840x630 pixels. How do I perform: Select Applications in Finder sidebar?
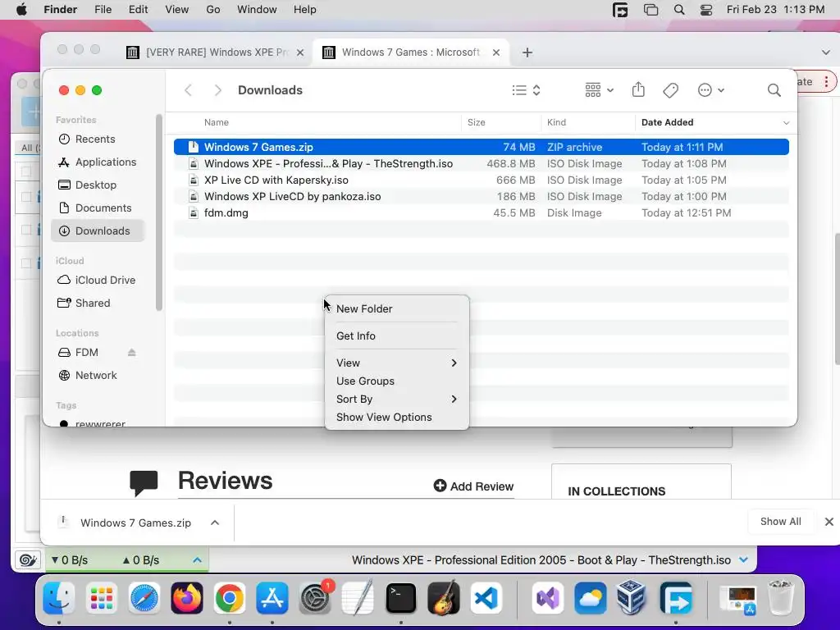[x=98, y=162]
